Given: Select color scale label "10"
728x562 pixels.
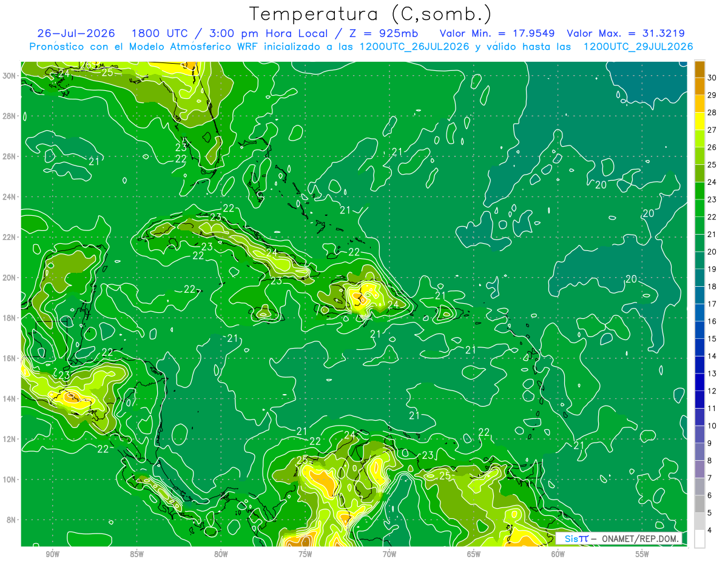Looking at the screenshot, I should coord(712,426).
